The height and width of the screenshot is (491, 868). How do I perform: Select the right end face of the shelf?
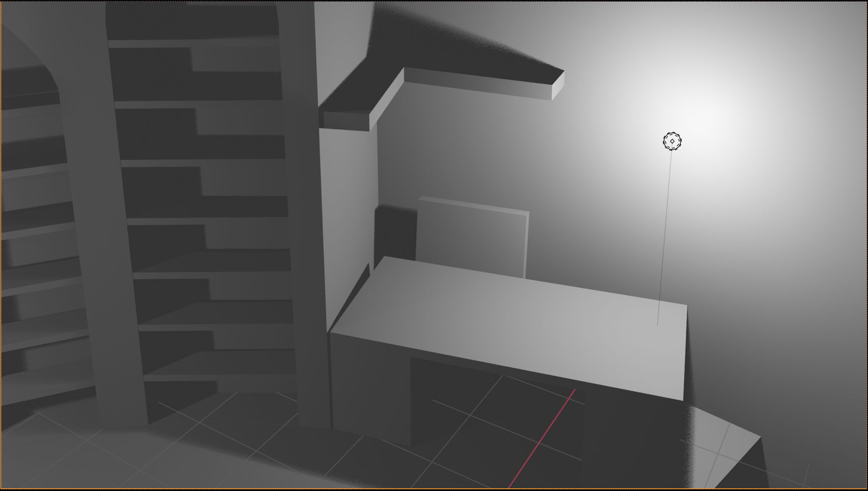pyautogui.click(x=558, y=86)
